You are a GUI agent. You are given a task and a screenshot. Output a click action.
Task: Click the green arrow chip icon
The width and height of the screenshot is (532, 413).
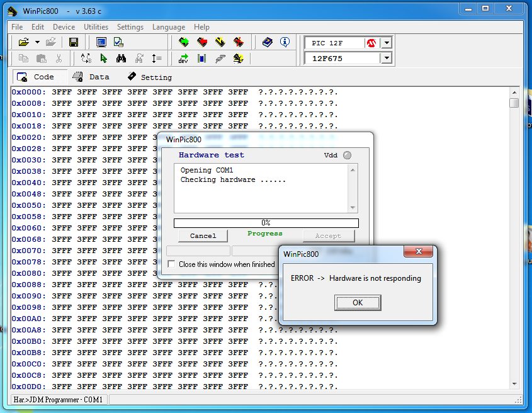[184, 42]
